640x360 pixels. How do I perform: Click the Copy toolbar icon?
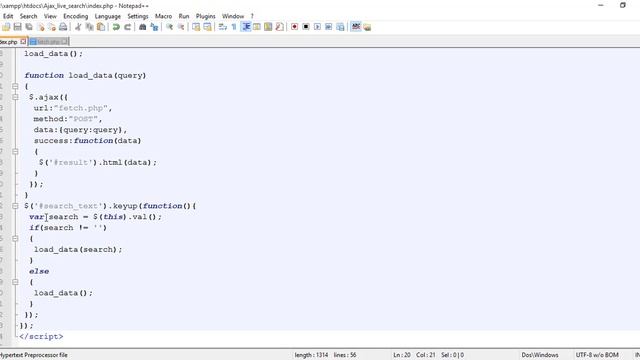pyautogui.click(x=89, y=27)
